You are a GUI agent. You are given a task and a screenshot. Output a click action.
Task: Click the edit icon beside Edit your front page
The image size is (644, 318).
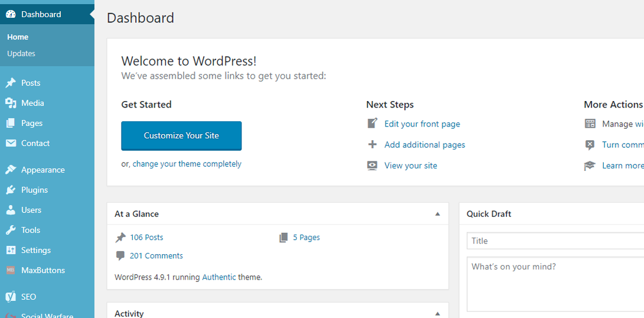(372, 124)
